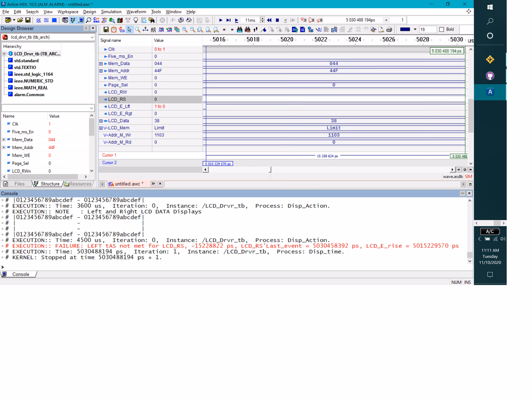Open the C++ DBG debug tool
The height and width of the screenshot is (399, 532).
[96, 20]
